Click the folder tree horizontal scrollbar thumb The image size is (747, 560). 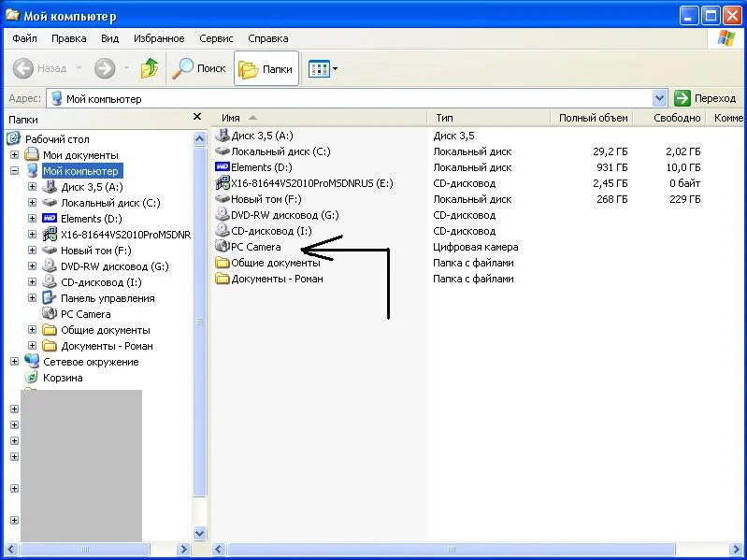point(85,549)
